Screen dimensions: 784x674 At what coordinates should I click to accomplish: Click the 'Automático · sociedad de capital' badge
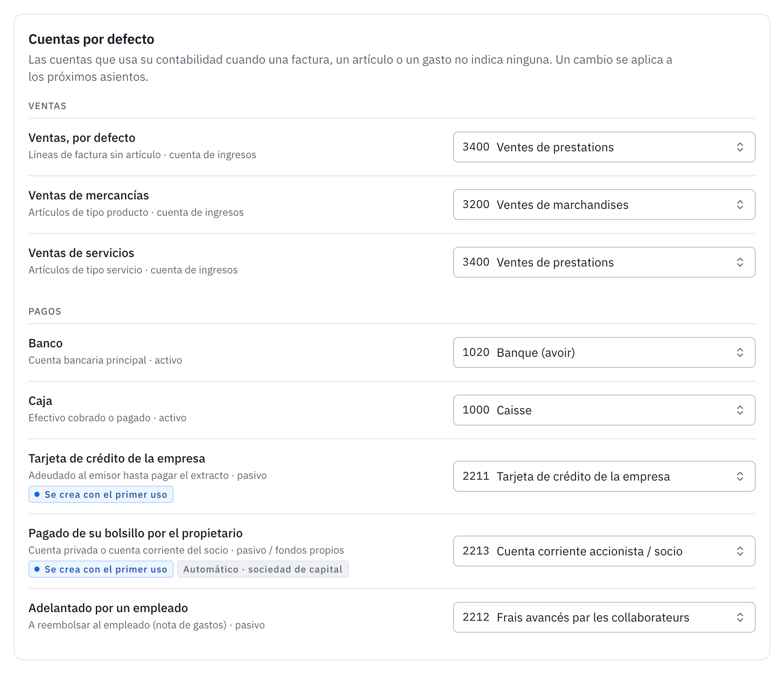263,569
